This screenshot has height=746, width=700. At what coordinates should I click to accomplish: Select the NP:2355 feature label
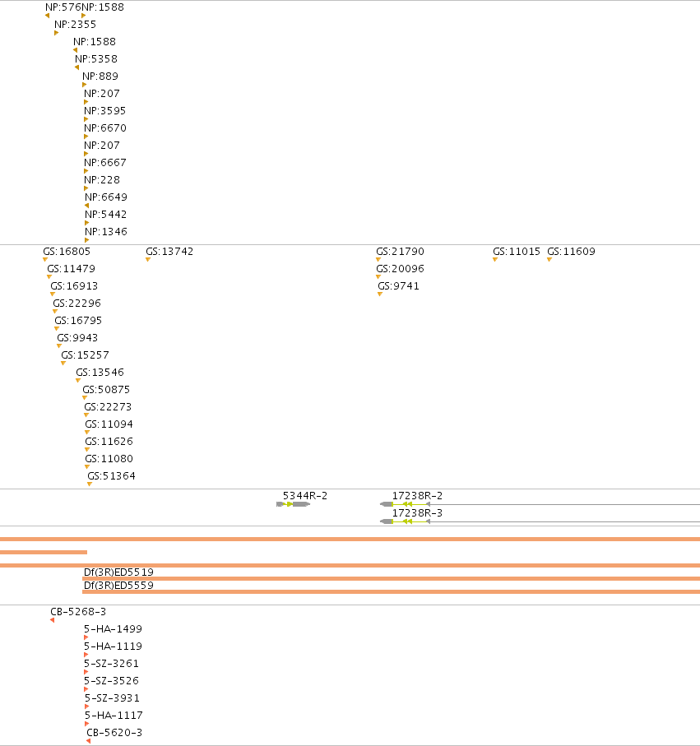[75, 25]
